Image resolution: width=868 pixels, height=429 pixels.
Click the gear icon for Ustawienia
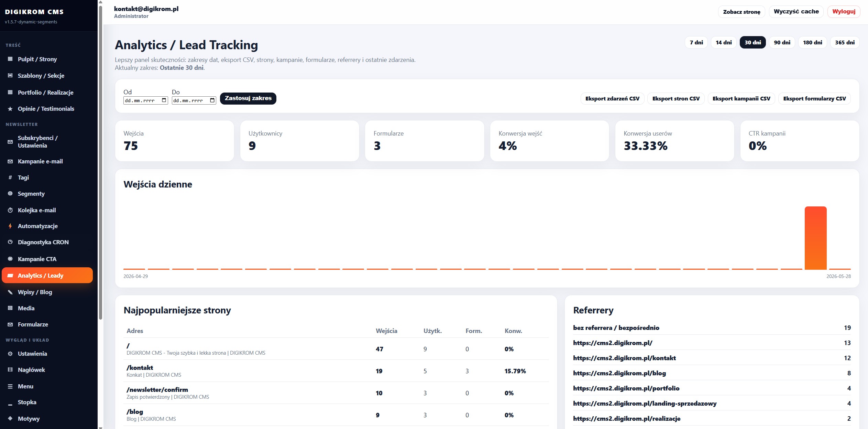click(10, 354)
